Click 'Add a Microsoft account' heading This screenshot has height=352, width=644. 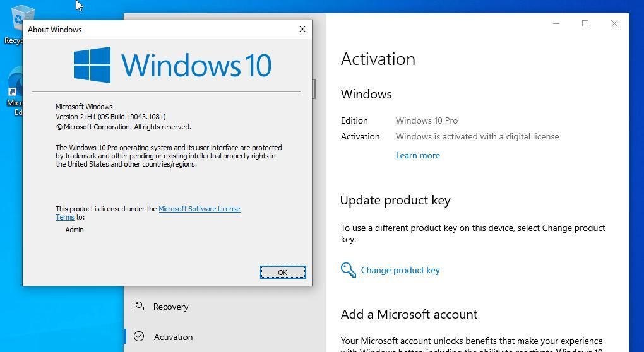[x=409, y=314]
